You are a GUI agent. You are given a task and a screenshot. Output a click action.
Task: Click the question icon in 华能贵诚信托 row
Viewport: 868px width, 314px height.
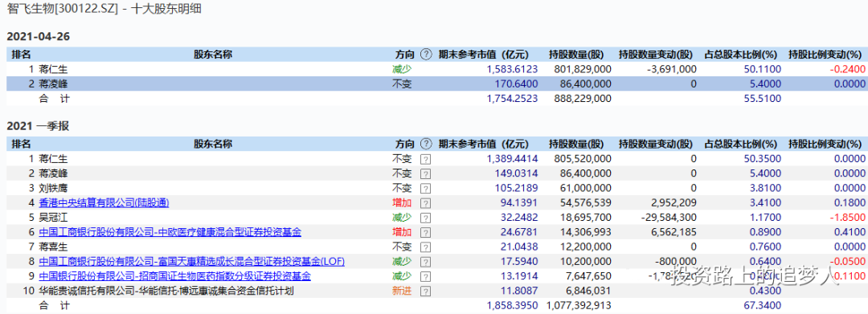(425, 291)
